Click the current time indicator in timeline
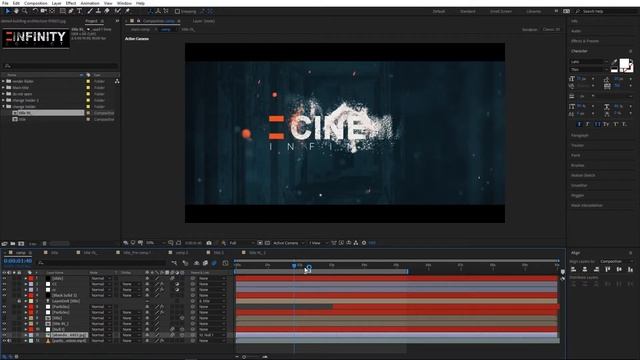Viewport: 640px width, 360px height. point(294,266)
